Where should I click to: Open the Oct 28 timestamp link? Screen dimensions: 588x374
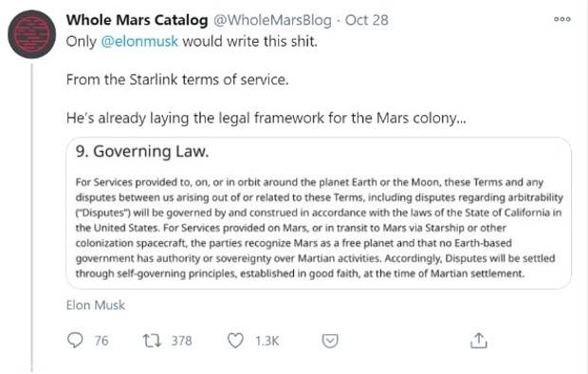(366, 20)
